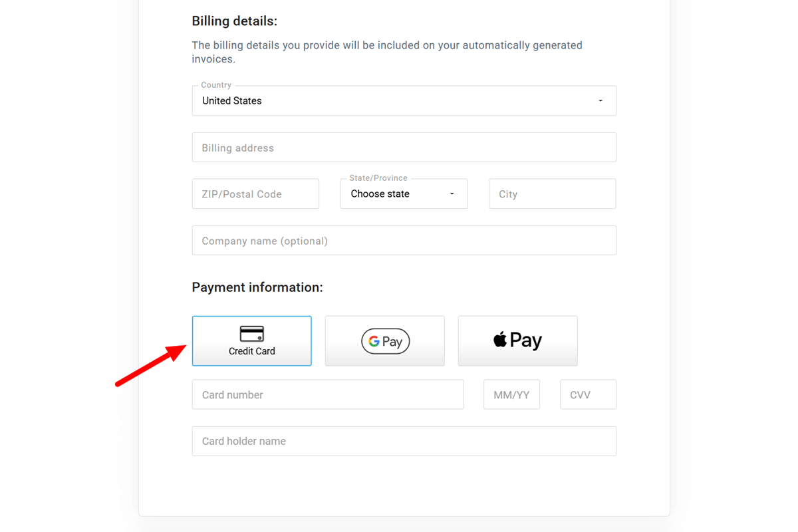Select the Company name optional field

(404, 240)
